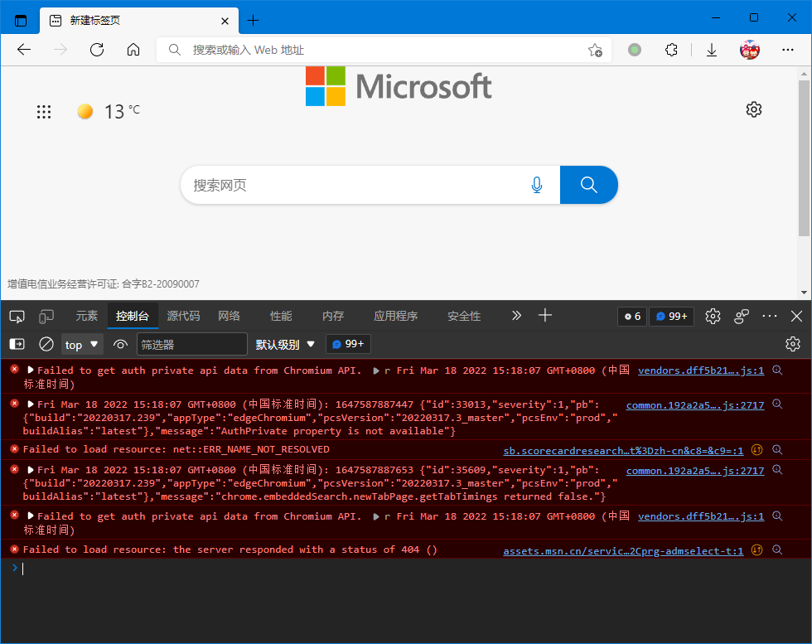Open the top context dropdown
The height and width of the screenshot is (644, 812).
[82, 345]
